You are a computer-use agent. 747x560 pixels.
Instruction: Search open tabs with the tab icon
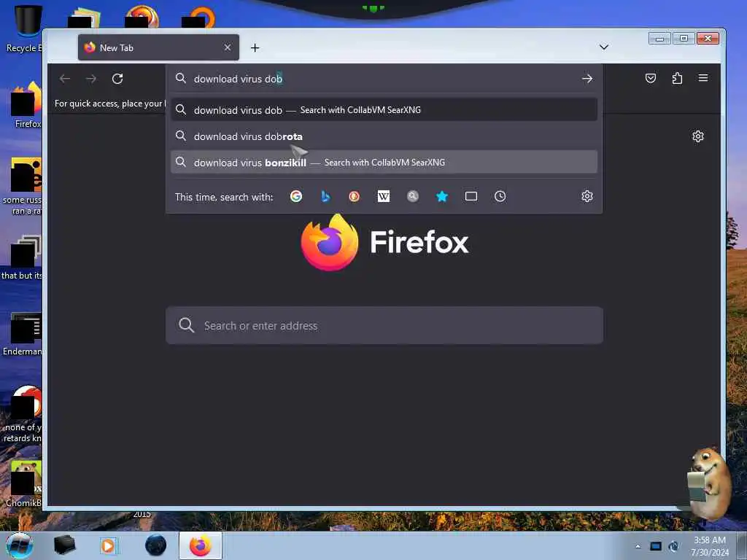pos(471,196)
